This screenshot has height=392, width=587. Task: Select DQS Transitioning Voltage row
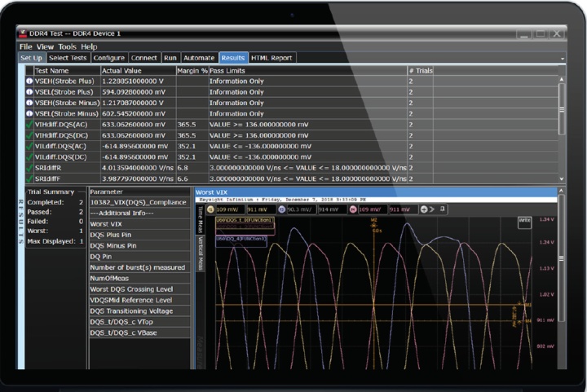[139, 311]
